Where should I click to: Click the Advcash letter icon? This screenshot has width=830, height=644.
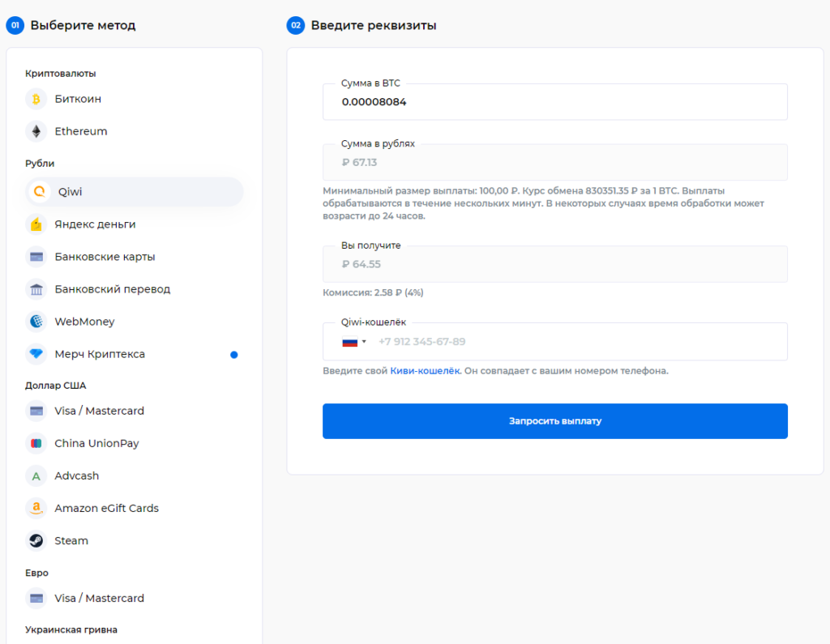click(x=36, y=476)
